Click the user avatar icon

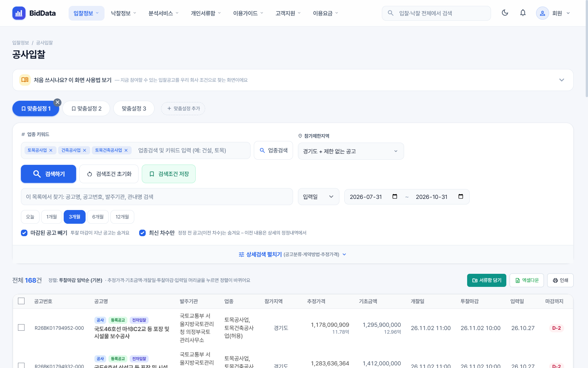tap(542, 13)
